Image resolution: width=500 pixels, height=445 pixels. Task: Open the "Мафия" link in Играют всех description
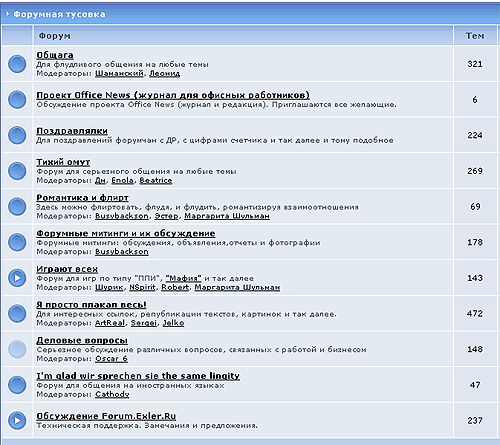point(183,278)
